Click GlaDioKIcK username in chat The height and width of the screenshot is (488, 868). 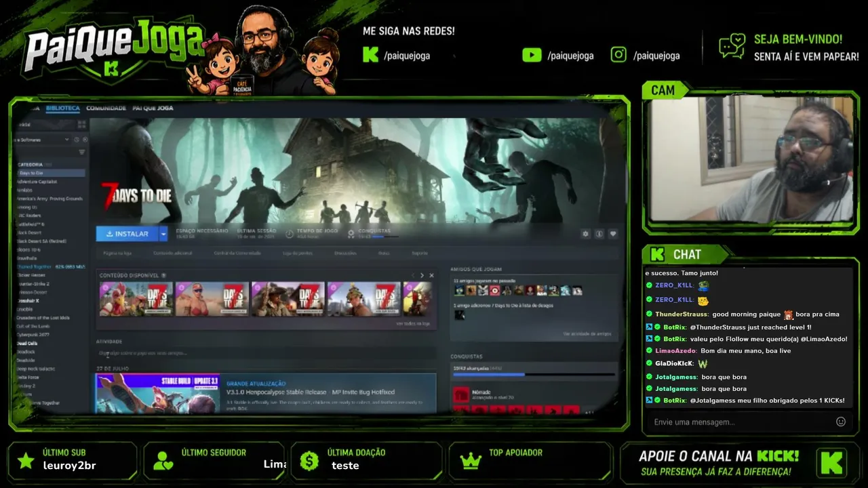coord(674,363)
